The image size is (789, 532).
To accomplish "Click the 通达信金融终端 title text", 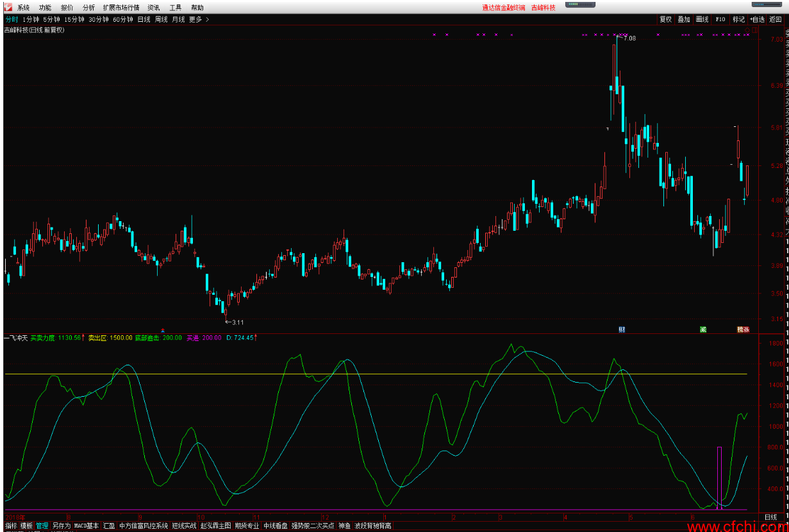I will [x=504, y=8].
